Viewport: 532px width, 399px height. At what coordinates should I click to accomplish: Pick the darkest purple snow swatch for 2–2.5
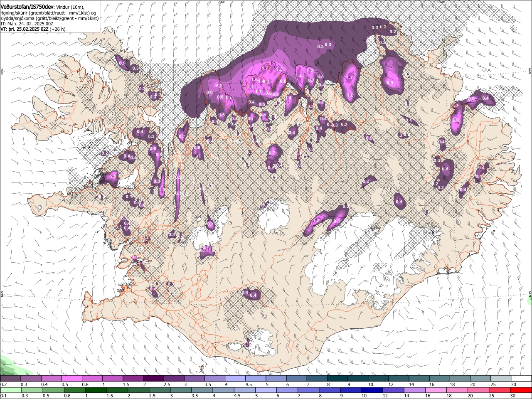point(153,379)
